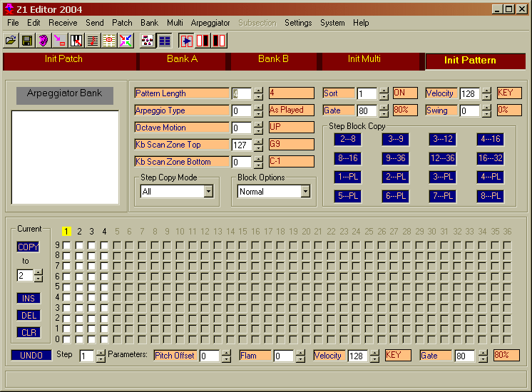Tick the step 2 row 4 checkbox
This screenshot has width=532, height=392.
[79, 298]
